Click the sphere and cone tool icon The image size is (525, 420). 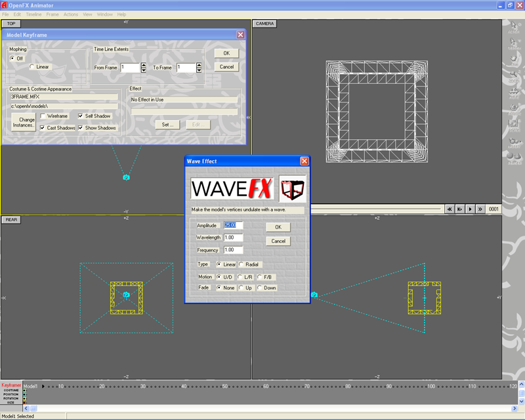(514, 157)
